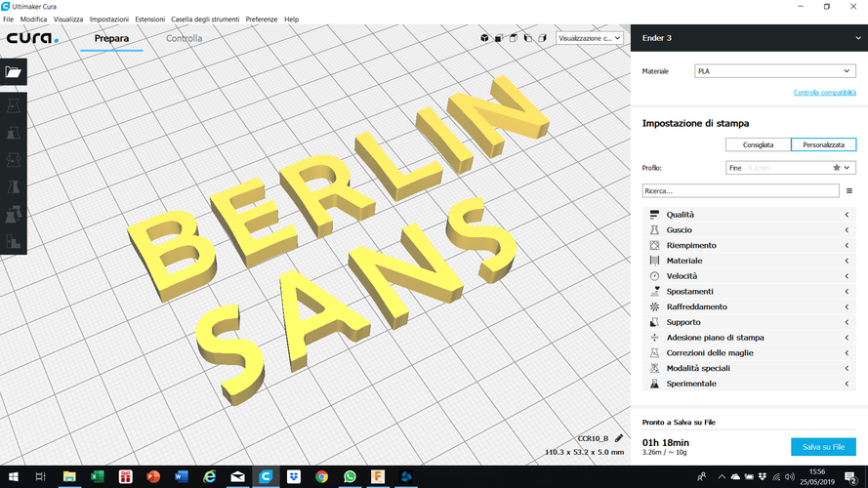Viewport: 868px width, 488px height.
Task: Switch to 3D perspective camera view
Action: [484, 38]
